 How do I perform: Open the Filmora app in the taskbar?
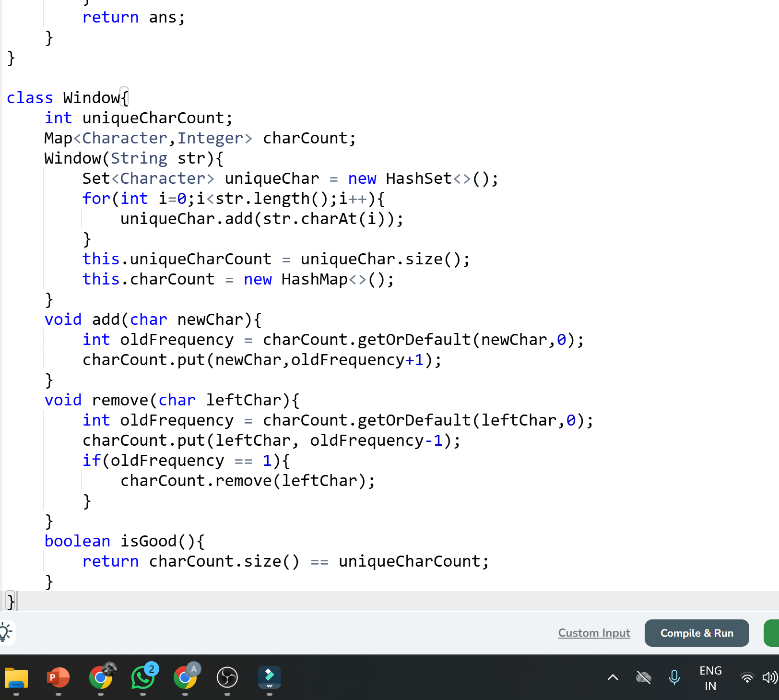(269, 678)
